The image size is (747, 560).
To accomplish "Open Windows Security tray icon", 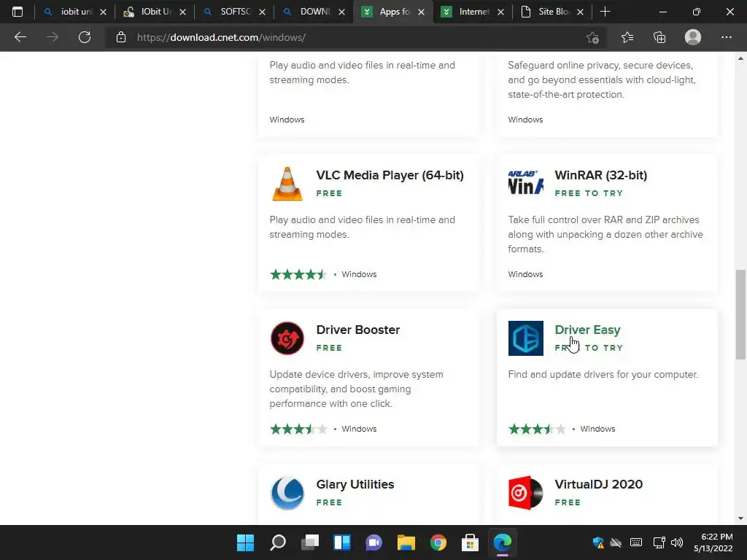I will pyautogui.click(x=598, y=542).
